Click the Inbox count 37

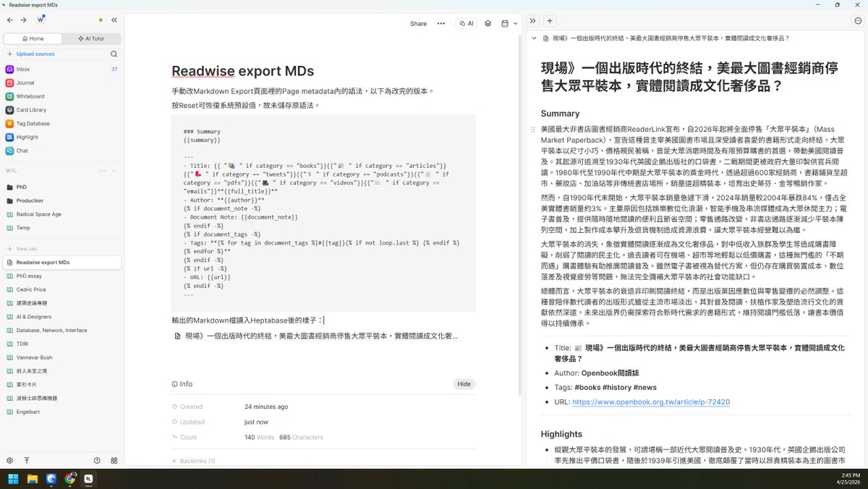click(114, 69)
